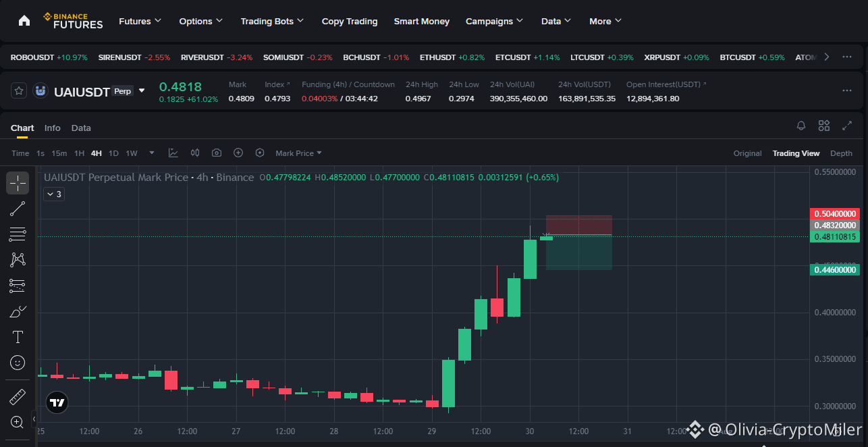Expand the Trading Bots menu
Viewport: 868px width, 447px height.
273,21
